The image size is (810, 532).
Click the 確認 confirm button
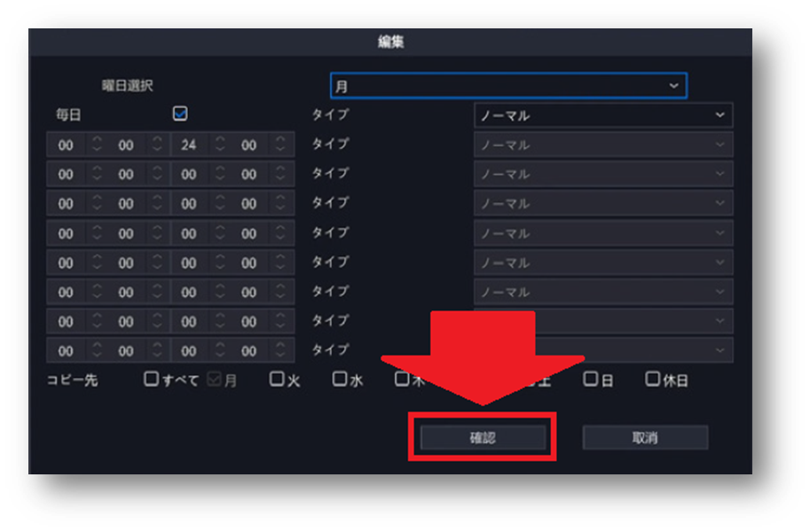[x=483, y=438]
